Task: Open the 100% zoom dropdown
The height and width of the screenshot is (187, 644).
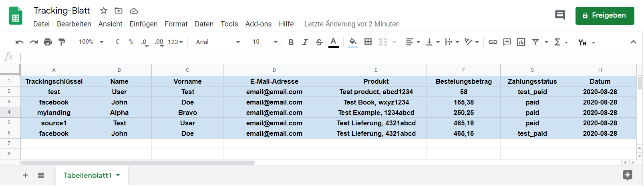Action: click(91, 42)
